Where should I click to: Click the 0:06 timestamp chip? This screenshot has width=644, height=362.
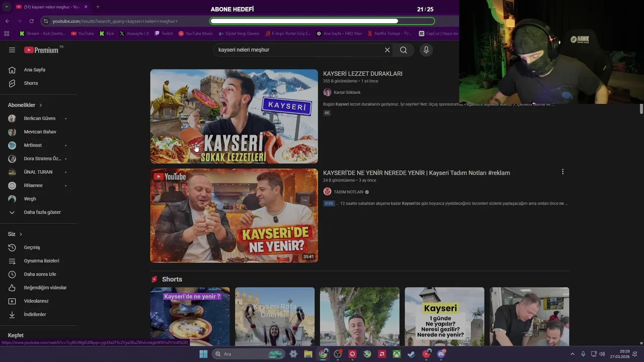pos(329,204)
